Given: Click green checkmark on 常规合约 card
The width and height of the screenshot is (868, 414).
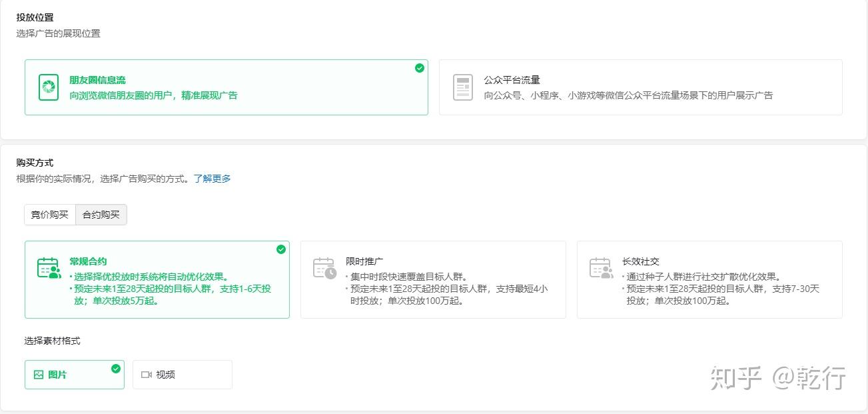Looking at the screenshot, I should click(281, 249).
